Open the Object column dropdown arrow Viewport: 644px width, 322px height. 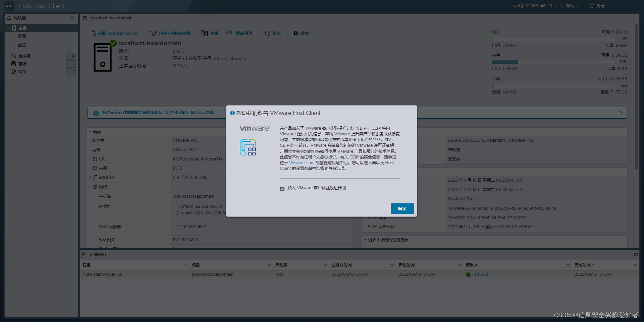click(x=270, y=265)
